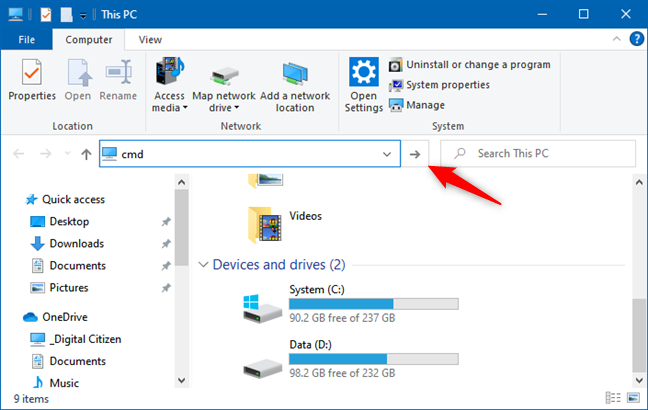The height and width of the screenshot is (410, 648).
Task: Go up one folder level arrow
Action: [86, 154]
